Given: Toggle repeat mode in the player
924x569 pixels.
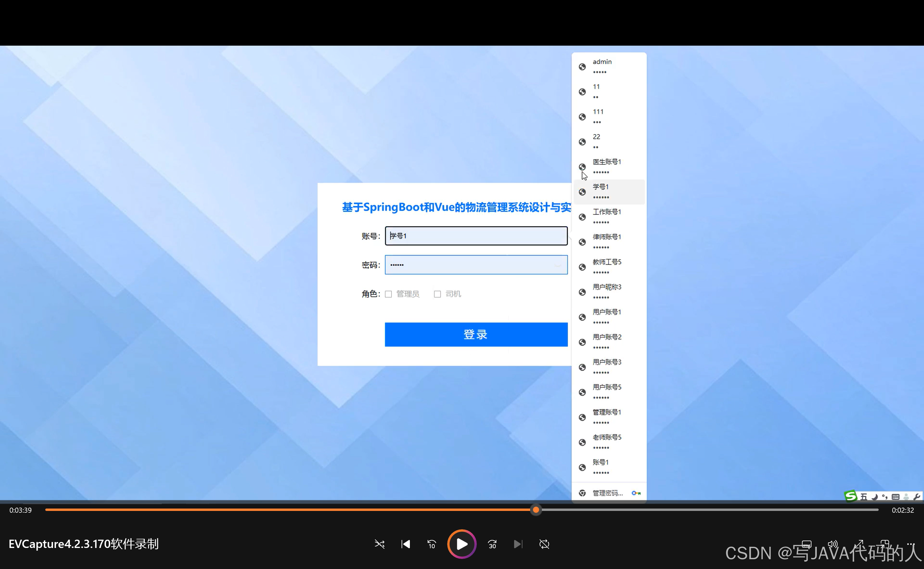Looking at the screenshot, I should 544,544.
